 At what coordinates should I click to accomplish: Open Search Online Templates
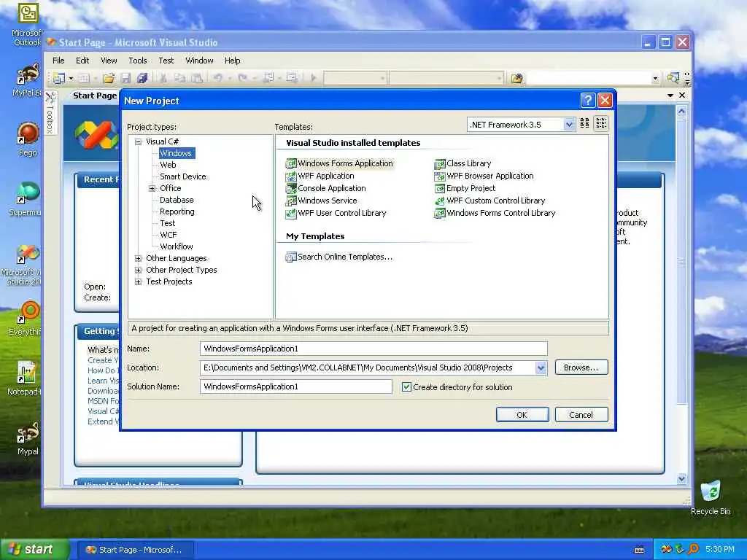(x=339, y=257)
